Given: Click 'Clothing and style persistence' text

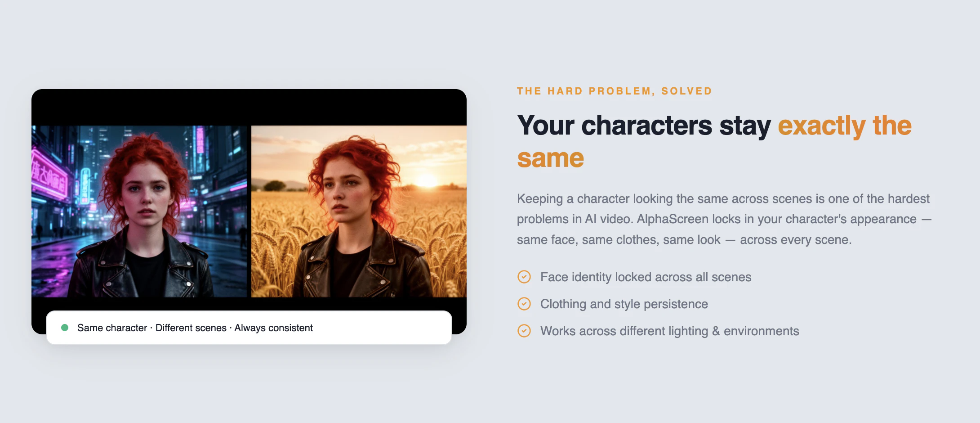Looking at the screenshot, I should 624,304.
